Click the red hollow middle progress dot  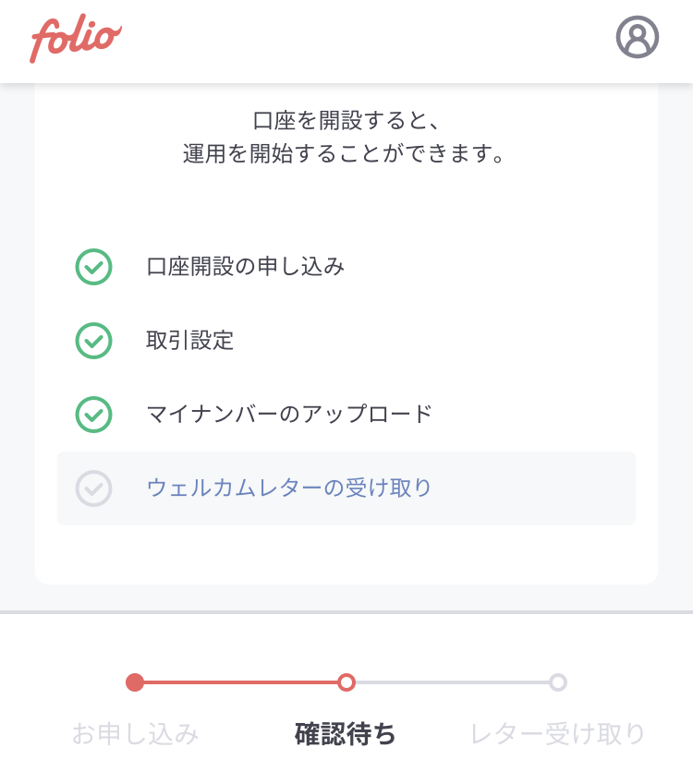pos(346,682)
